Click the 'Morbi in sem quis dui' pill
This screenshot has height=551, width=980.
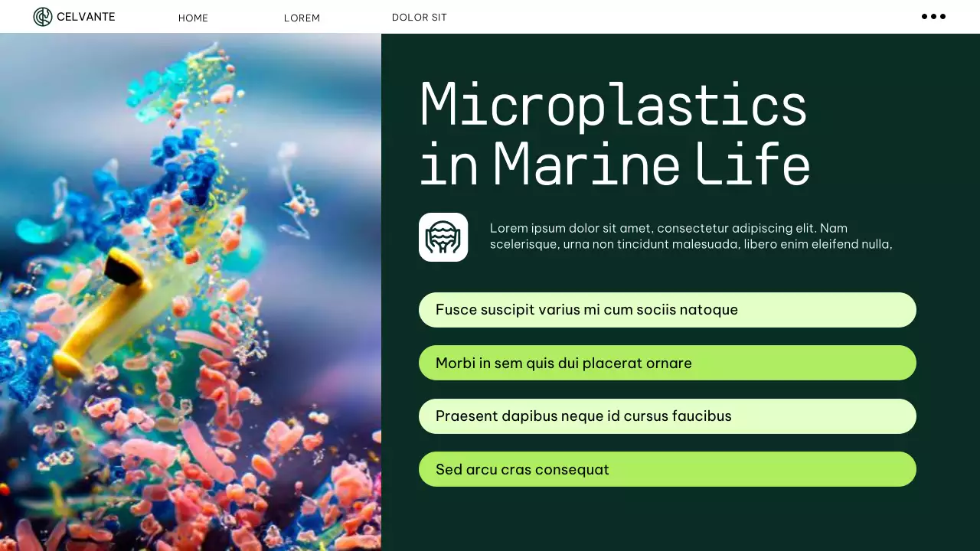click(x=667, y=363)
